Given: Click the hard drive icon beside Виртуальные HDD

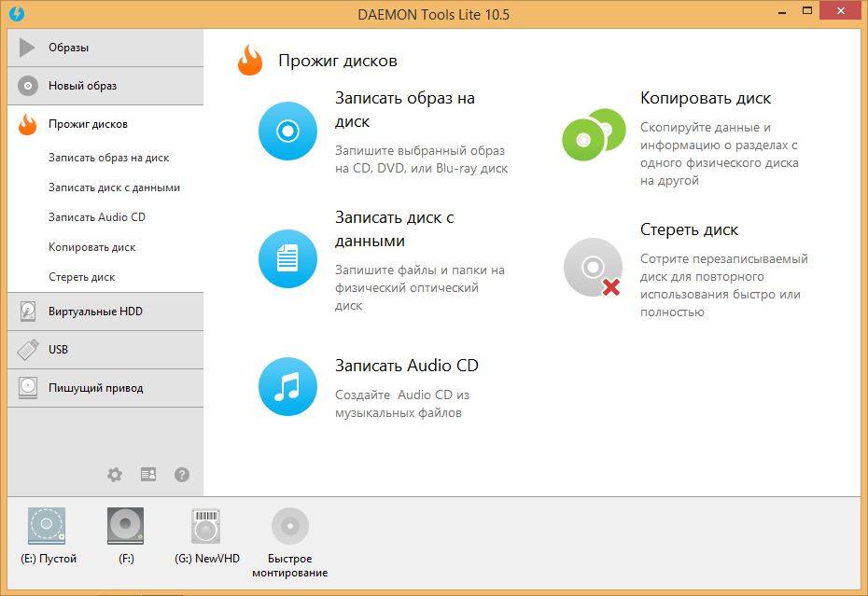Looking at the screenshot, I should coord(28,312).
